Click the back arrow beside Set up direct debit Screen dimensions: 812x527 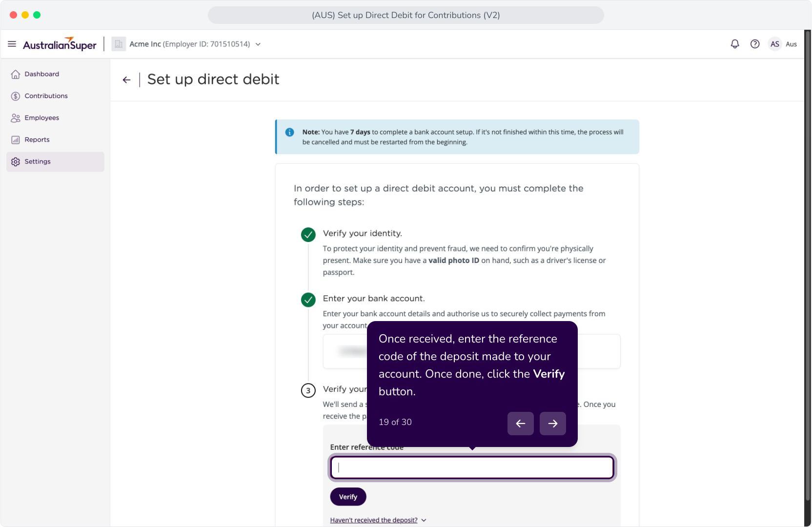coord(127,80)
